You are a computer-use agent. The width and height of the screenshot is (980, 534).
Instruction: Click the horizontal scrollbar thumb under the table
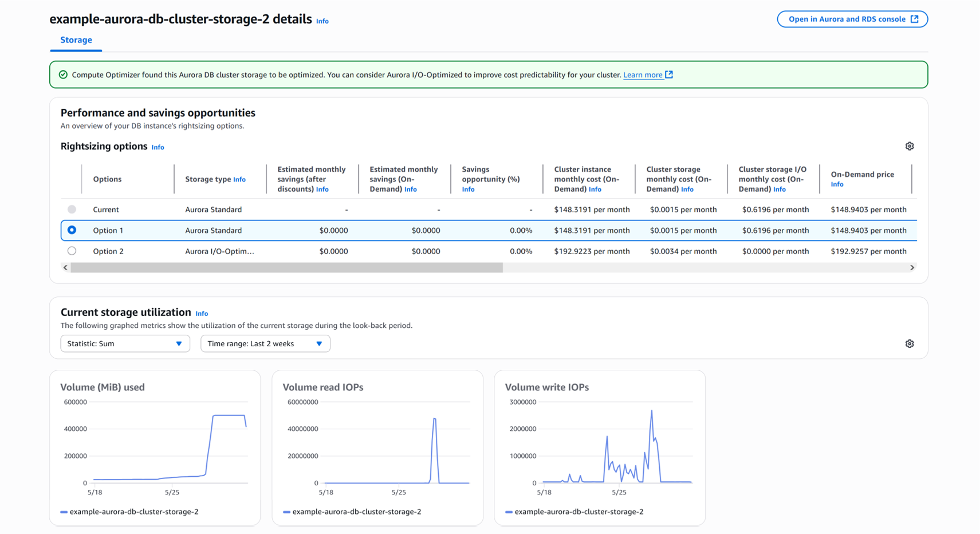[286, 268]
